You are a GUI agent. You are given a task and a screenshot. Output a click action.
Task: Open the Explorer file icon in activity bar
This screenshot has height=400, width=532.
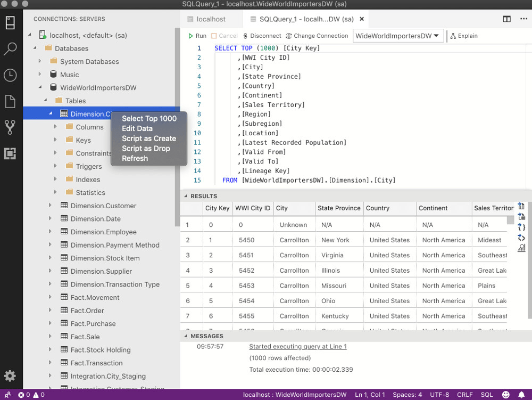[10, 101]
